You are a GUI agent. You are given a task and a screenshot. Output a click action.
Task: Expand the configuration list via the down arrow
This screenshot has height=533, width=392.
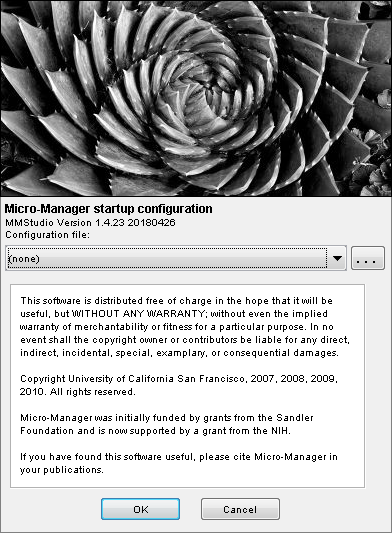coord(337,258)
